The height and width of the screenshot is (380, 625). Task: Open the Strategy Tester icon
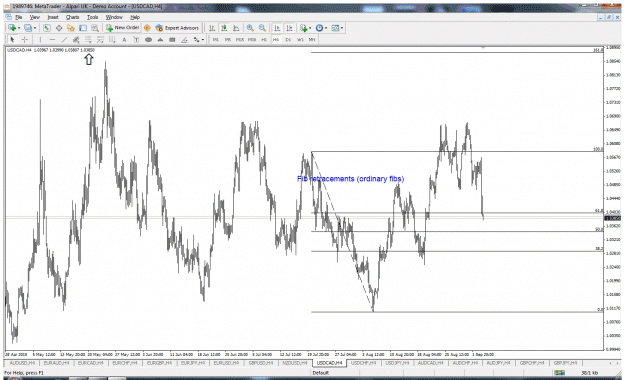pyautogui.click(x=95, y=28)
